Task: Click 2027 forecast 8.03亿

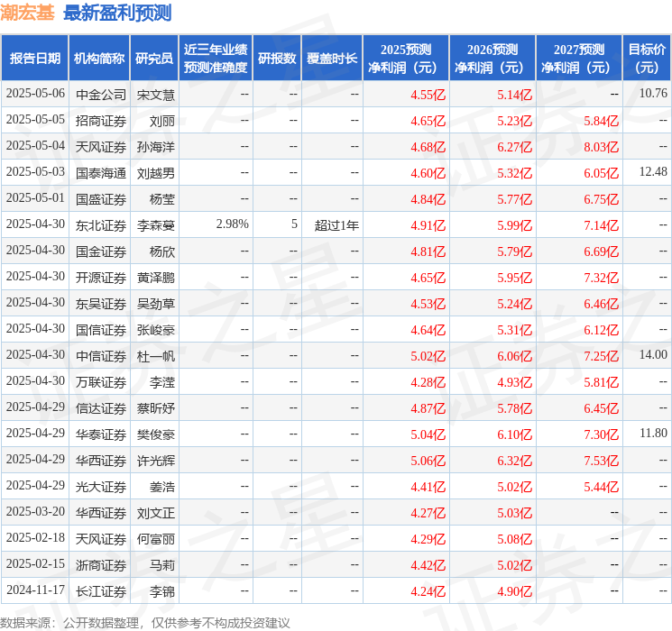Action: coord(602,147)
